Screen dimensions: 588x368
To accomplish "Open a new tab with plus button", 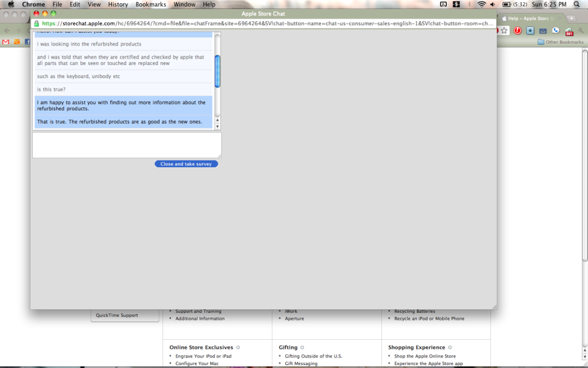I will 571,18.
